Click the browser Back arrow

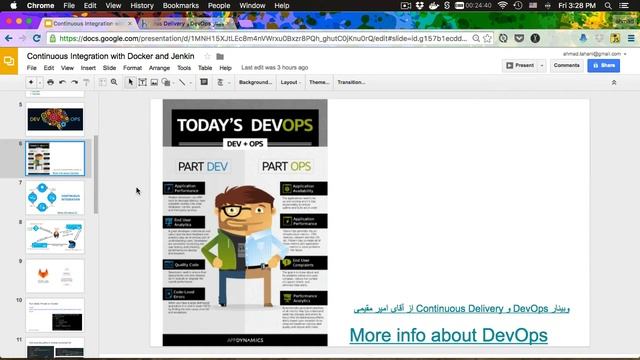click(x=9, y=38)
